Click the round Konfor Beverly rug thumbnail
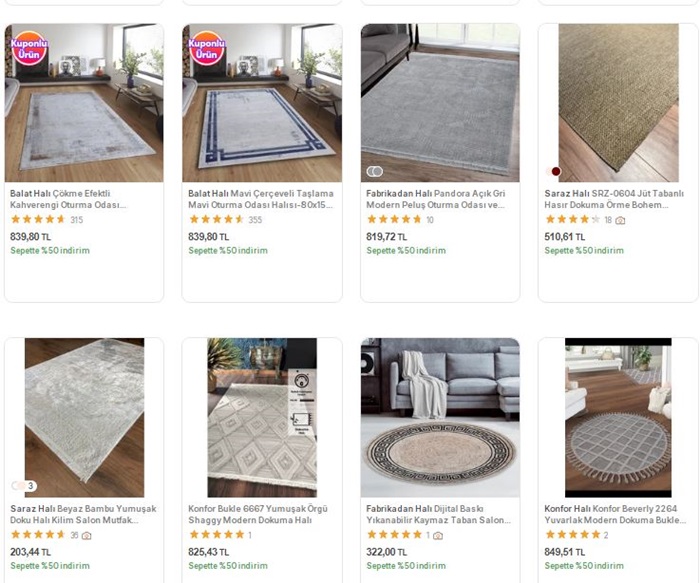This screenshot has width=700, height=583. tap(617, 417)
